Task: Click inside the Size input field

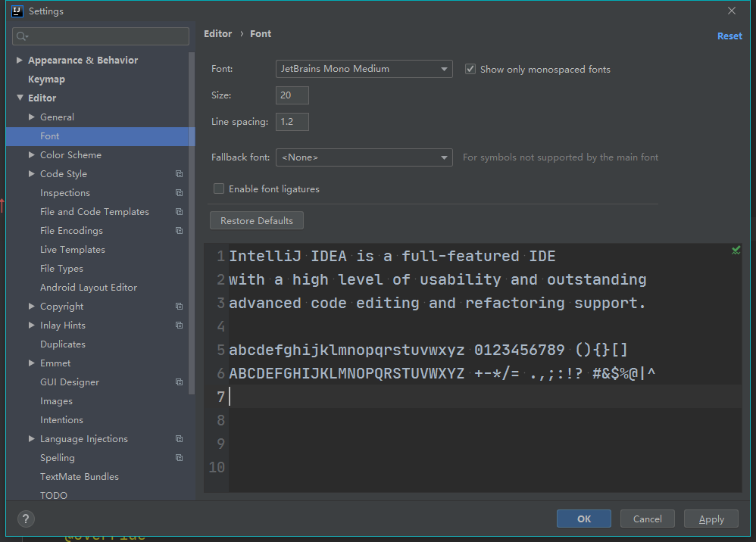Action: [292, 95]
